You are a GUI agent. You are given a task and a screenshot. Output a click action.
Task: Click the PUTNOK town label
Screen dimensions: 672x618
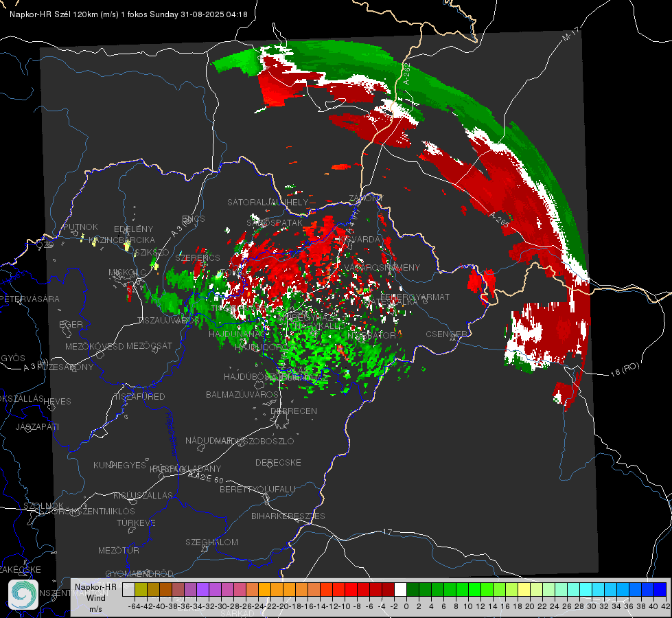point(80,227)
